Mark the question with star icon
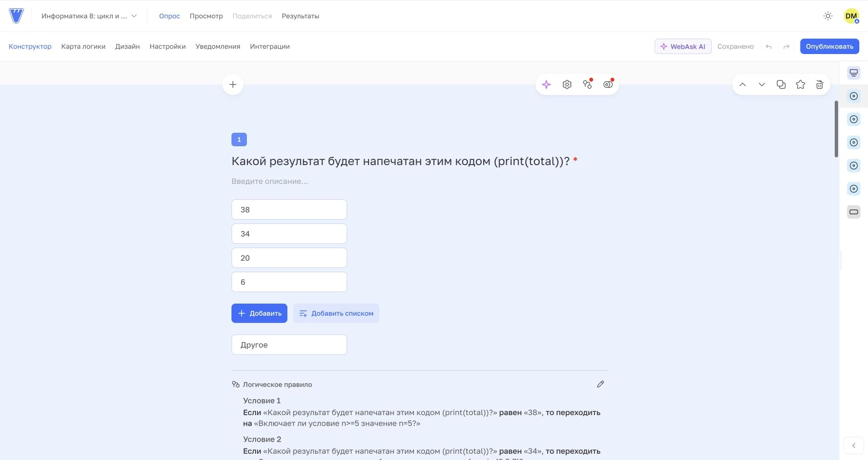 point(800,84)
